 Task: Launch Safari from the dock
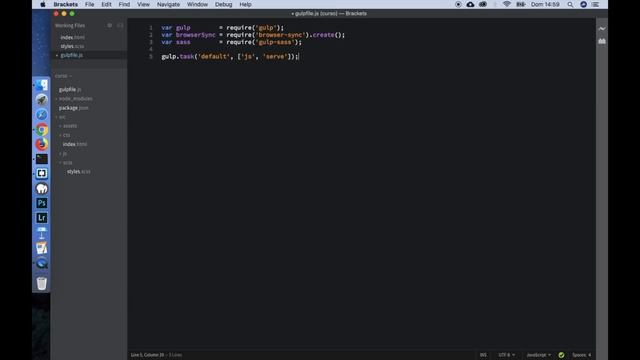pos(42,115)
